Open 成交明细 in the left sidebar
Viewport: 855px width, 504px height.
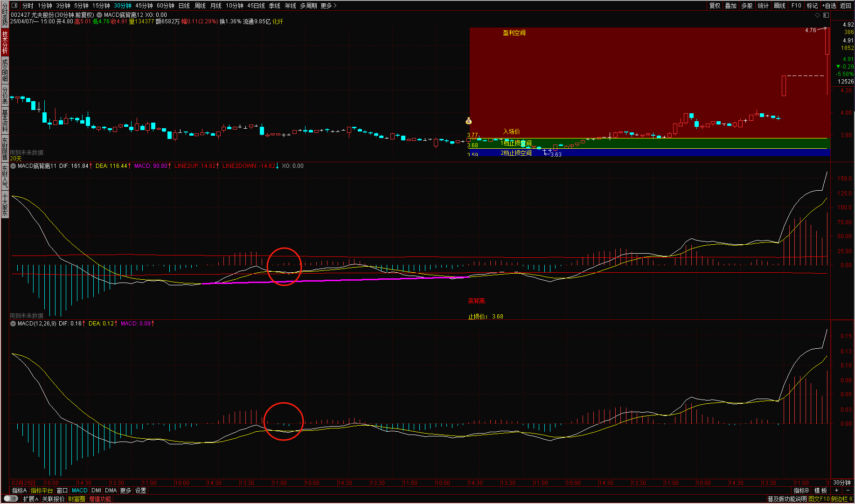5,70
